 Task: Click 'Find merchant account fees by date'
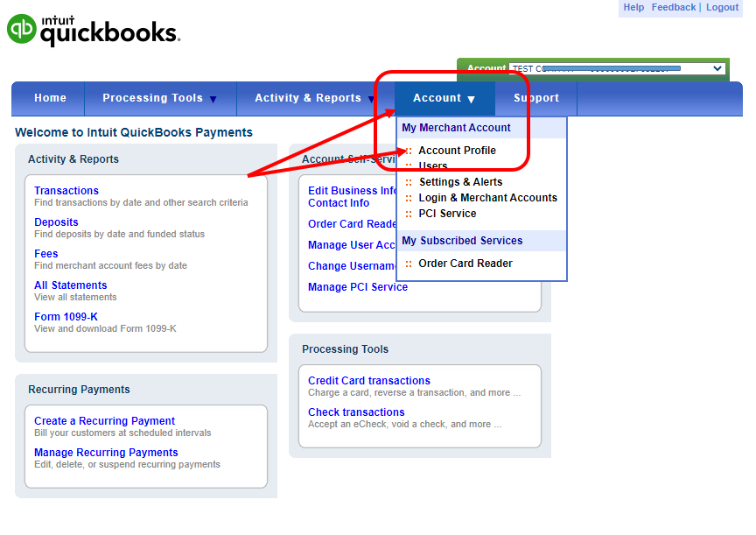click(x=110, y=266)
